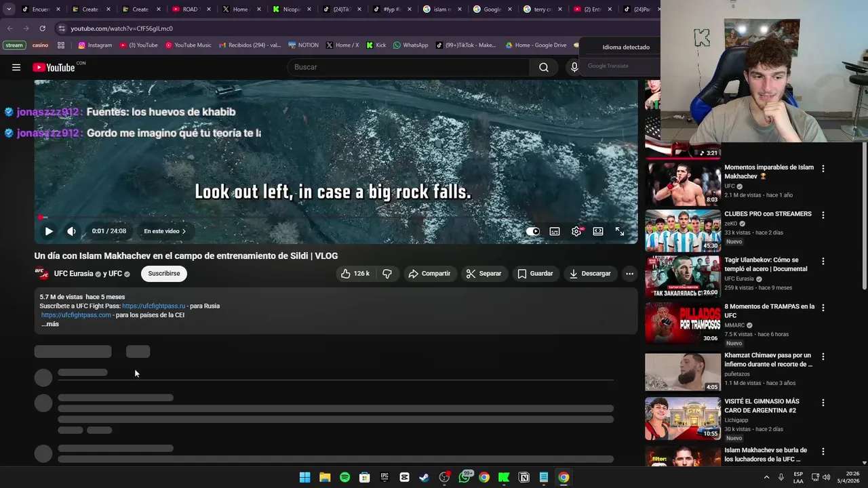Open the system volume tray icon
Viewport: 868px width, 488px height.
(826, 477)
